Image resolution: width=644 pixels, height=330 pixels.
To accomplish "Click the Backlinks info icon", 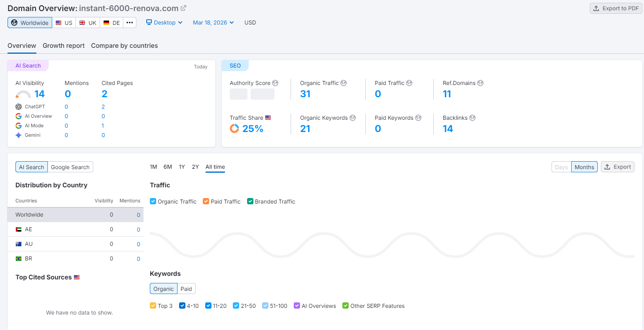I will pos(472,118).
